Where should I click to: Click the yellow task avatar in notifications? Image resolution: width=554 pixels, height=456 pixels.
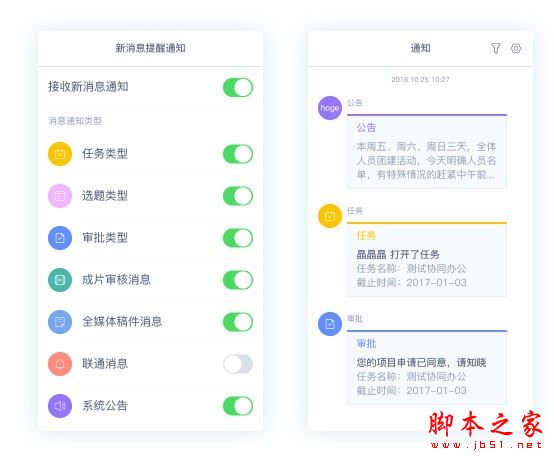pyautogui.click(x=330, y=216)
